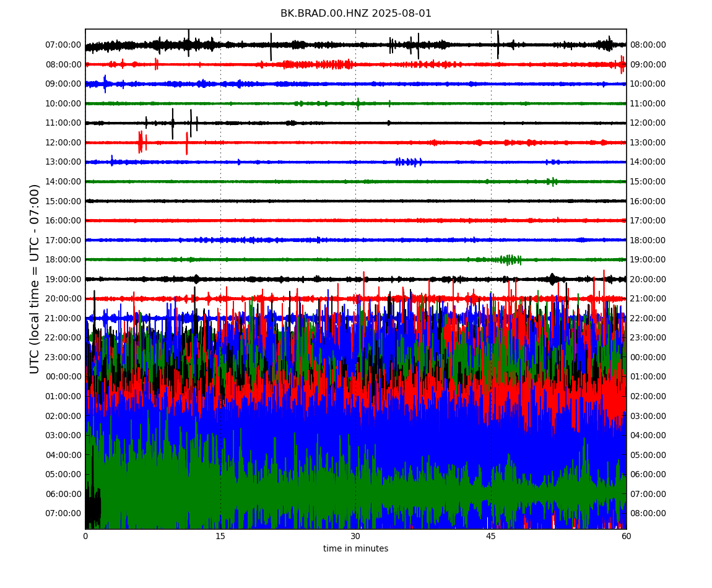Click right-axis label 09:00:00

(x=648, y=64)
